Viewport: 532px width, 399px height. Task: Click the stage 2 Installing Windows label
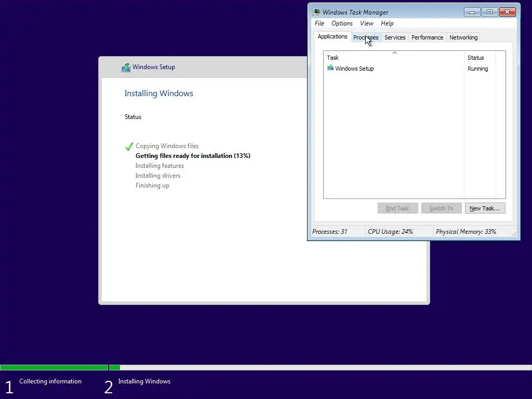[144, 381]
